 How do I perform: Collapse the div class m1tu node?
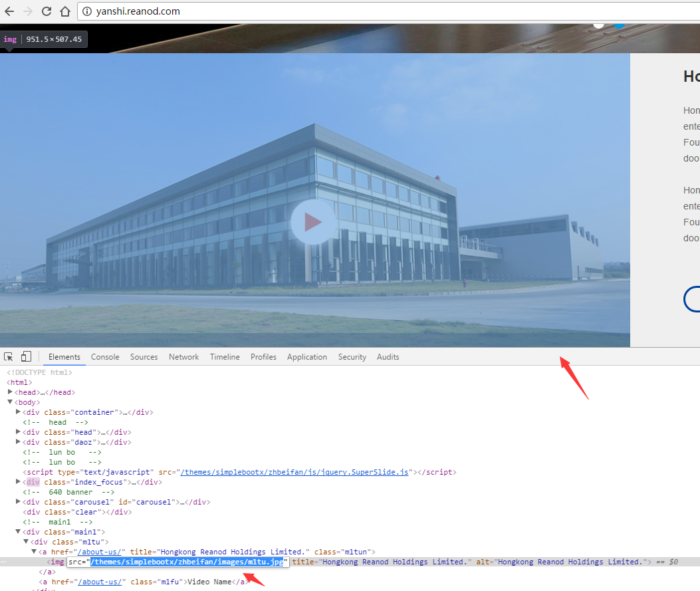click(x=27, y=541)
